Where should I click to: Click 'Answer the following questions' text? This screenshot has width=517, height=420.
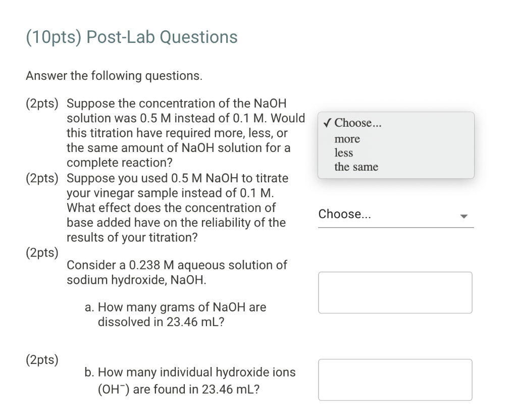[114, 76]
